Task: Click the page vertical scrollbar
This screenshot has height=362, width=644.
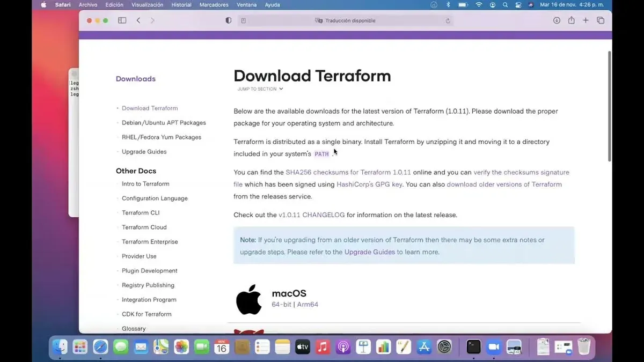Action: (609, 106)
